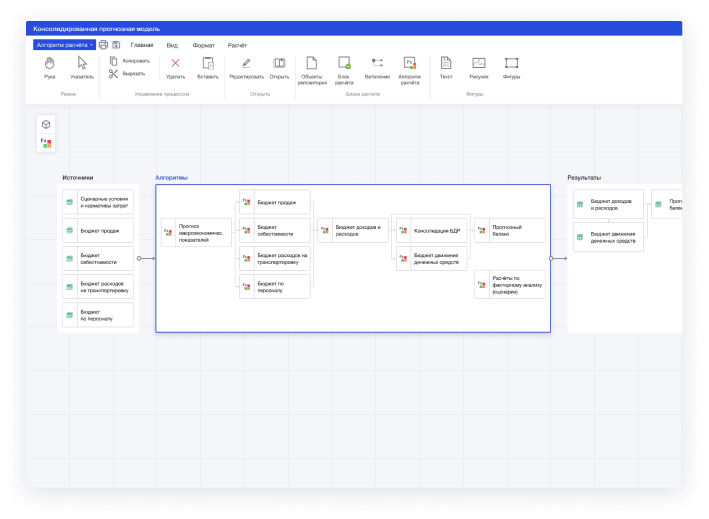Image resolution: width=709 pixels, height=519 pixels.
Task: Select source Сценарные условия и нормативы затрат
Action: point(98,202)
